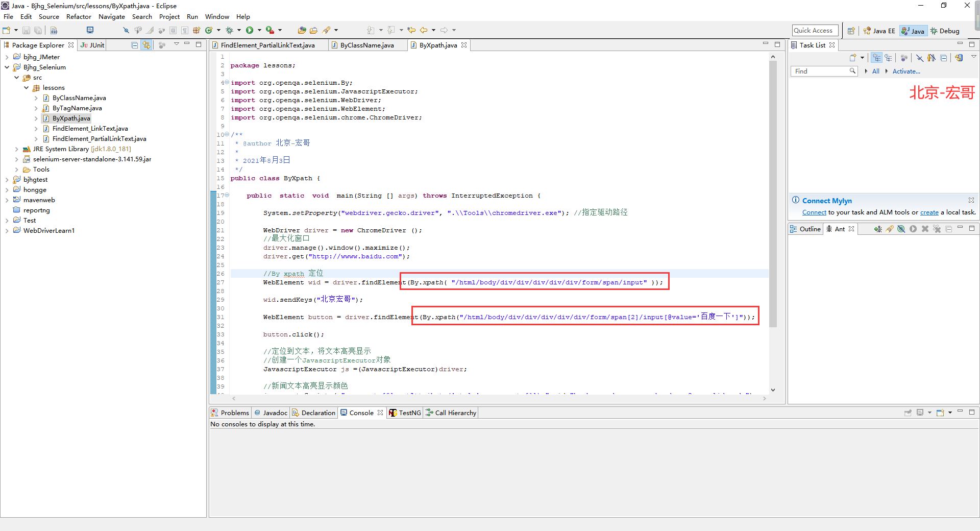Image resolution: width=980 pixels, height=531 pixels.
Task: Click the Open Type toolbar icon
Action: [302, 30]
